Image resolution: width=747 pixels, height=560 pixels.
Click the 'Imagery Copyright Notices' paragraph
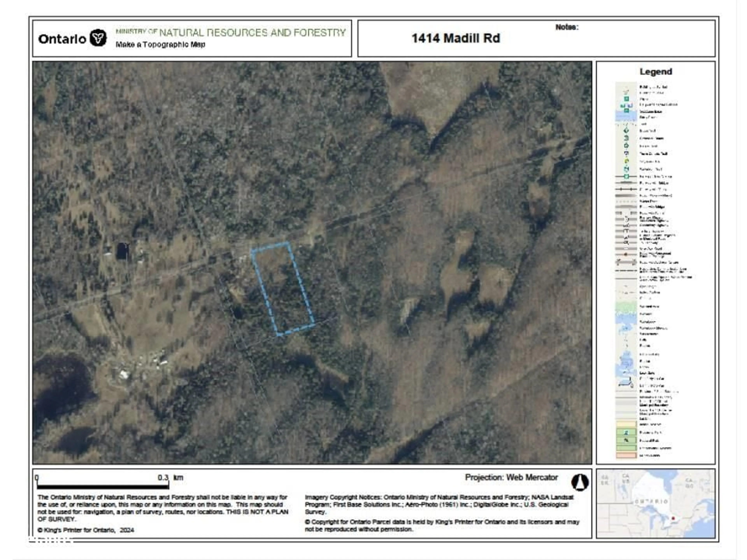439,504
